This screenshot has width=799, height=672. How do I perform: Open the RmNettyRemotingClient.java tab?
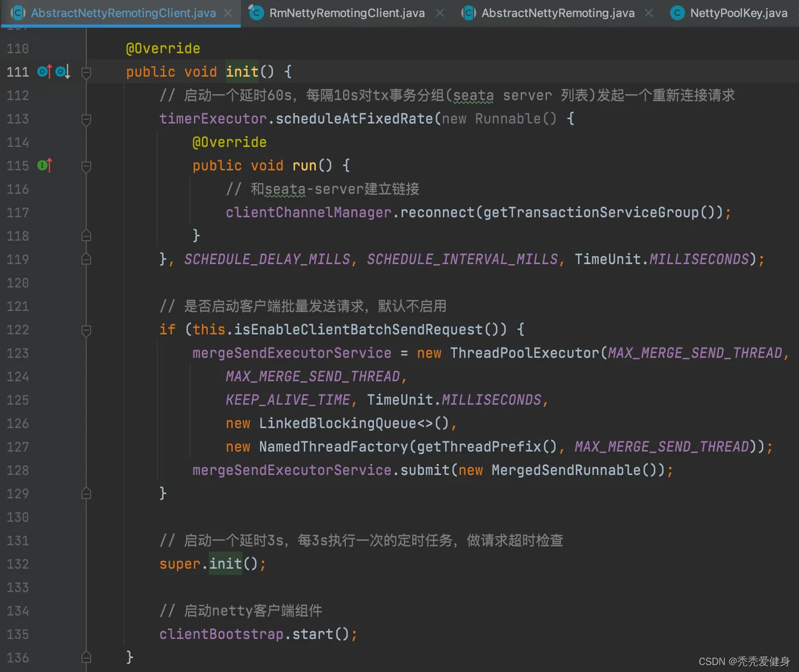pyautogui.click(x=347, y=13)
